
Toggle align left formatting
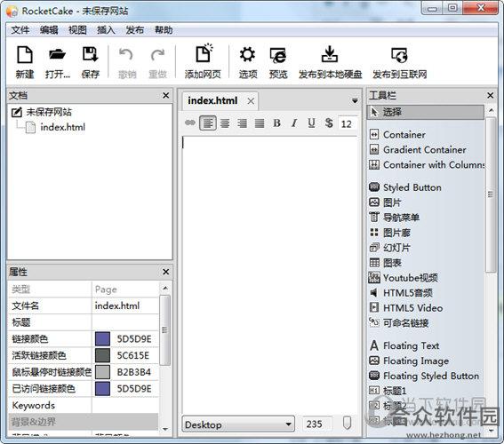208,123
